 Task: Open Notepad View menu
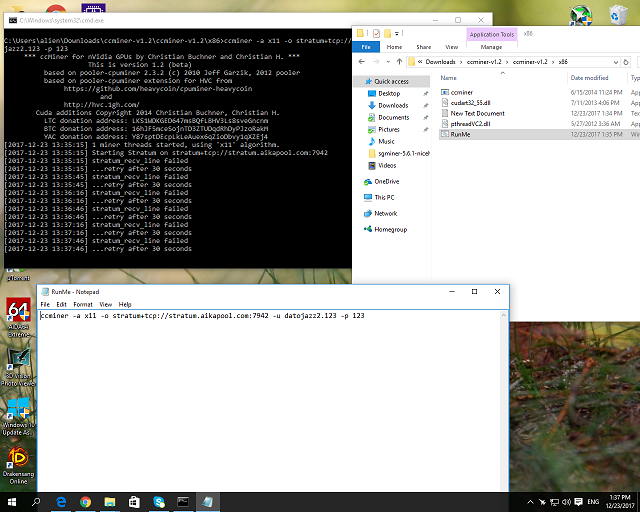pos(105,305)
